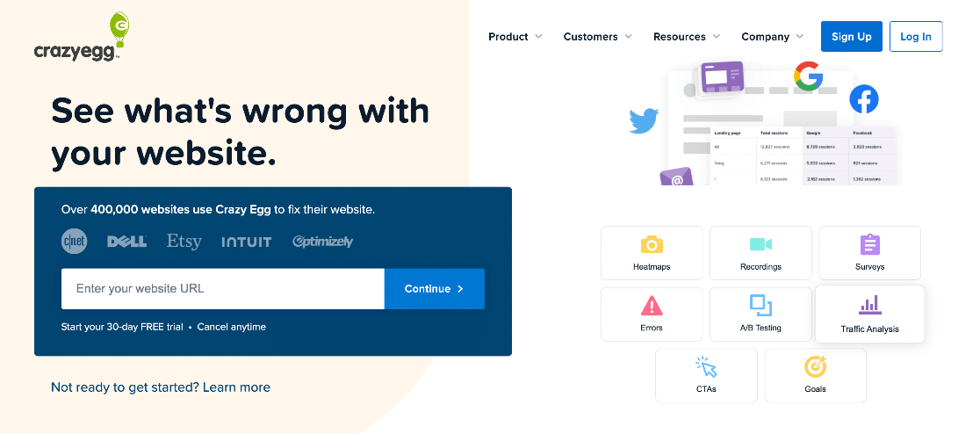Focus the website URL input field
This screenshot has width=980, height=434.
(x=222, y=289)
